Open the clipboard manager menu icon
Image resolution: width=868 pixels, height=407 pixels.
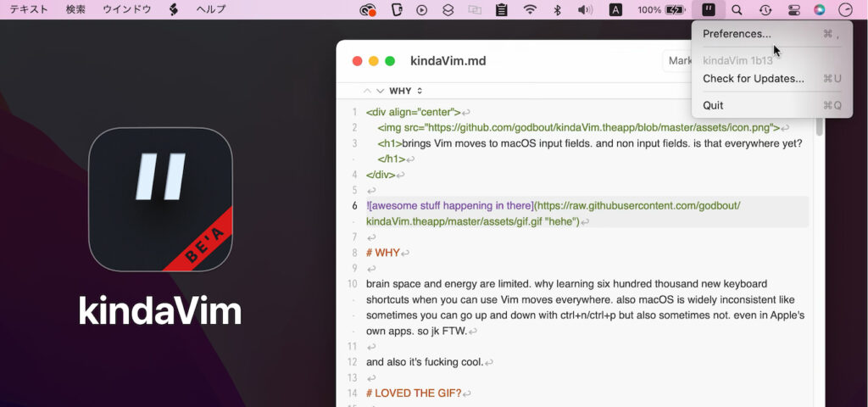point(502,10)
